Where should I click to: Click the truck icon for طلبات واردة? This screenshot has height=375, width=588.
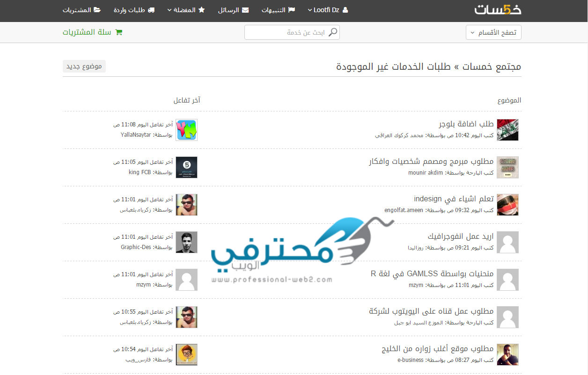pyautogui.click(x=150, y=10)
